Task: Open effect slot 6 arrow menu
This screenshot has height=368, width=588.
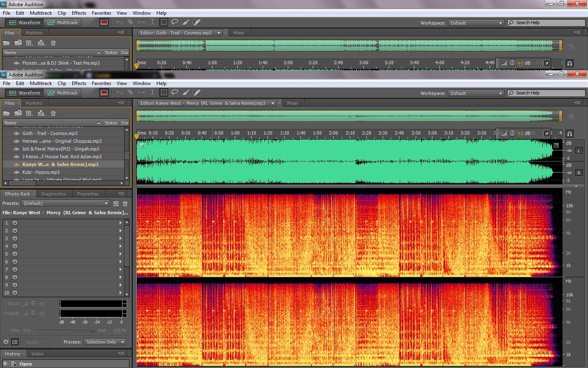Action: tap(120, 262)
